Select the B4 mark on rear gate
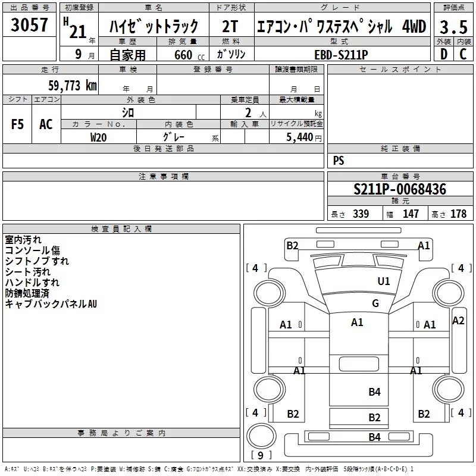The width and height of the screenshot is (476, 476). 374,437
